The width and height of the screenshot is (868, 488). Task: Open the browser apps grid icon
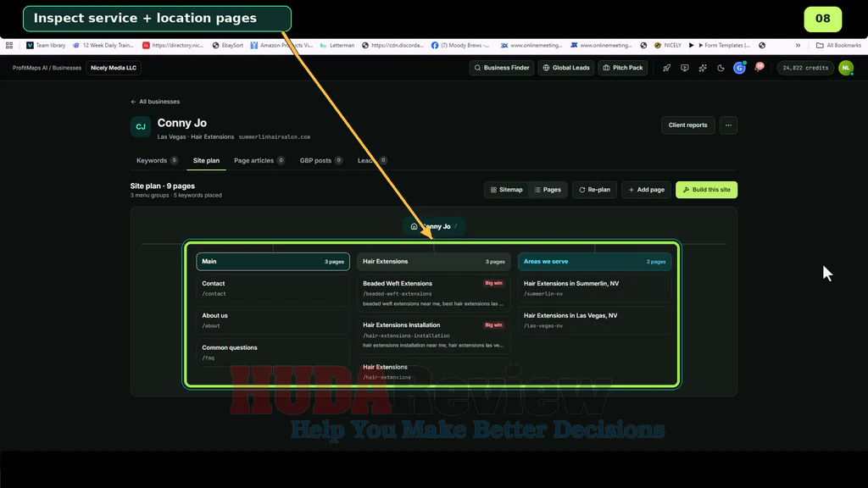pos(8,46)
